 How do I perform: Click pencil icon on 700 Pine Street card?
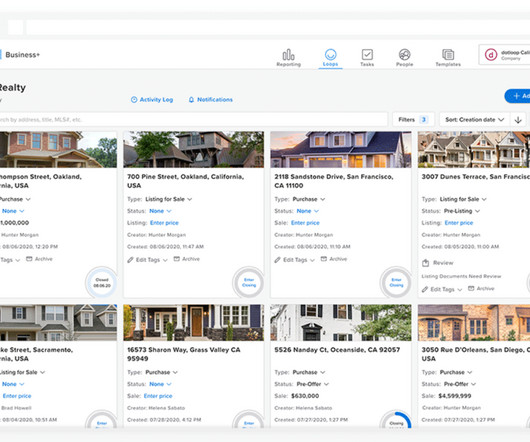(x=130, y=260)
